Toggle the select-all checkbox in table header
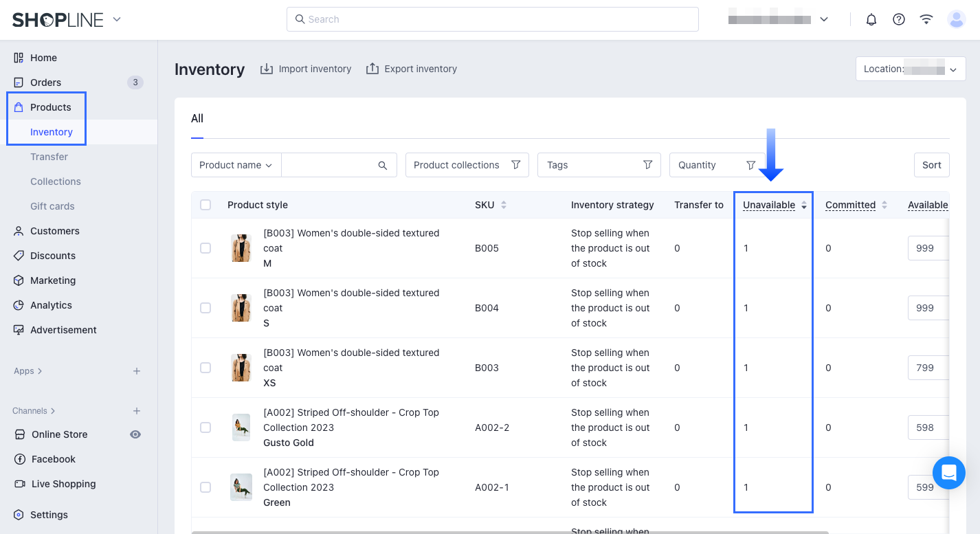The height and width of the screenshot is (534, 980). coord(205,205)
